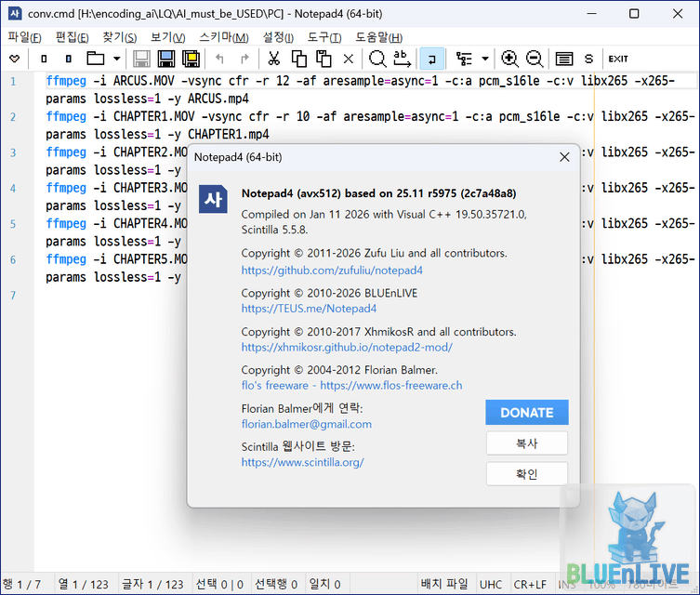This screenshot has height=595, width=700.
Task: Click the Replace icon in toolbar
Action: click(402, 59)
